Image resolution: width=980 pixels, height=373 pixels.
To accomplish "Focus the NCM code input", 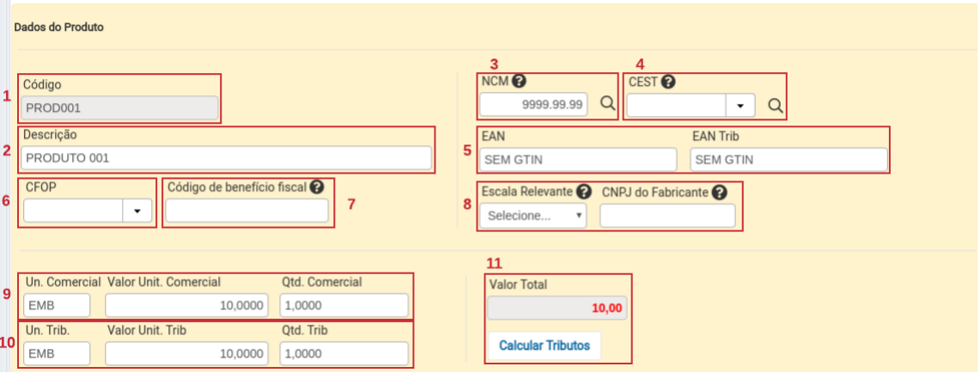I will coord(533,105).
